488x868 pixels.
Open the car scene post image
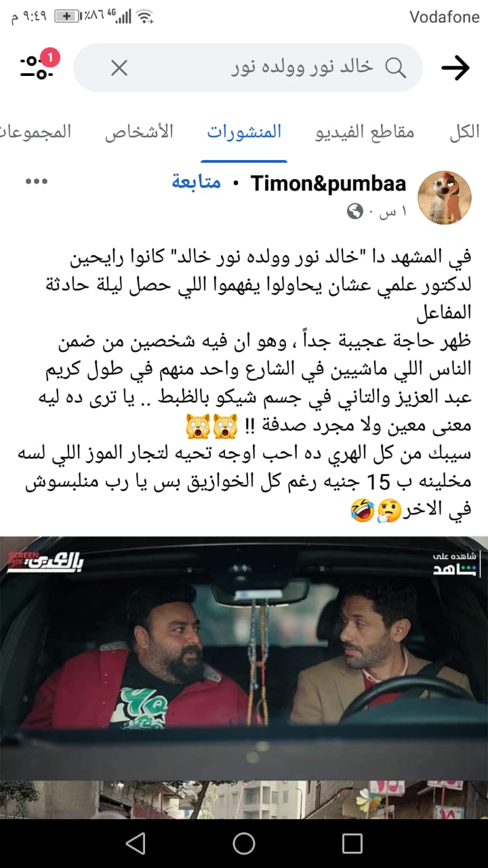point(244,678)
